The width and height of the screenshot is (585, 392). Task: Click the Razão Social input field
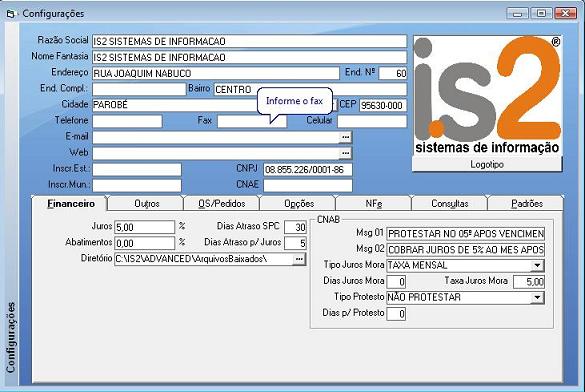click(x=249, y=41)
